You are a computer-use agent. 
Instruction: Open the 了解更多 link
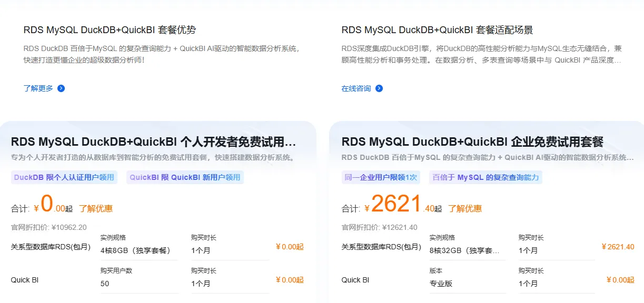(x=38, y=88)
